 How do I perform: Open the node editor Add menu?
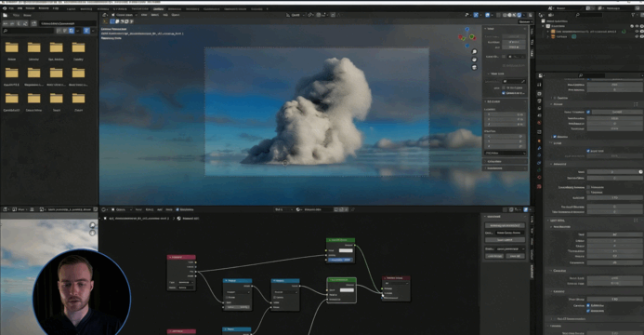159,209
